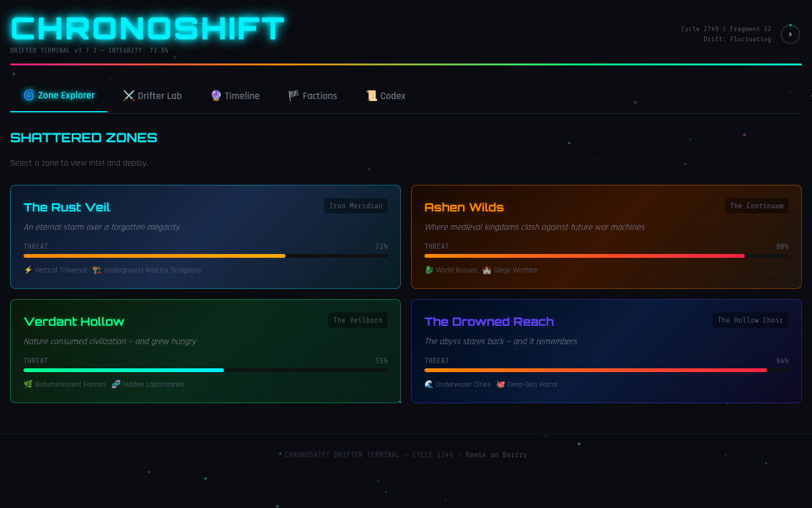Click the octopus icon beside Deep-Sea Horror
The height and width of the screenshot is (508, 812).
click(x=501, y=384)
